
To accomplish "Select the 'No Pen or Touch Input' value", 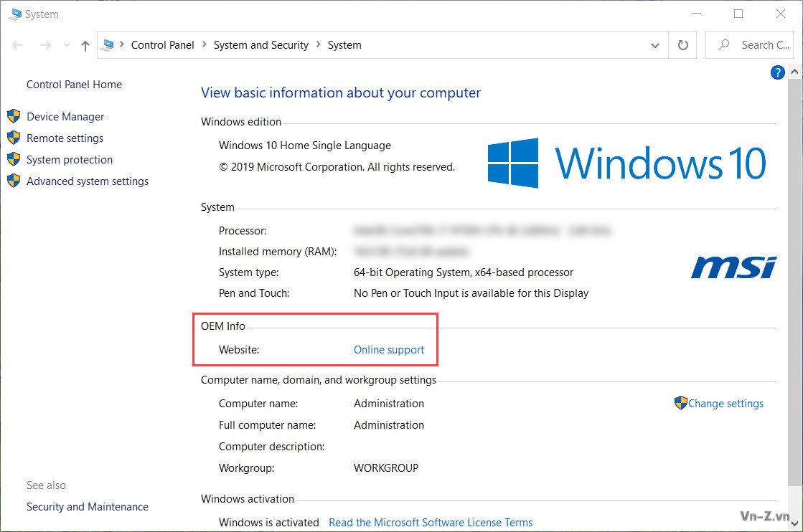I will (x=471, y=293).
